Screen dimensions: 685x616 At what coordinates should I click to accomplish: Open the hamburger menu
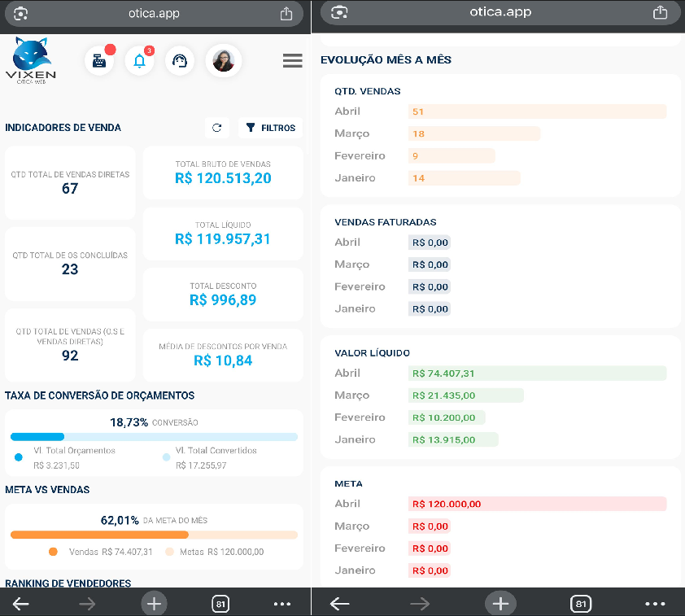[292, 61]
